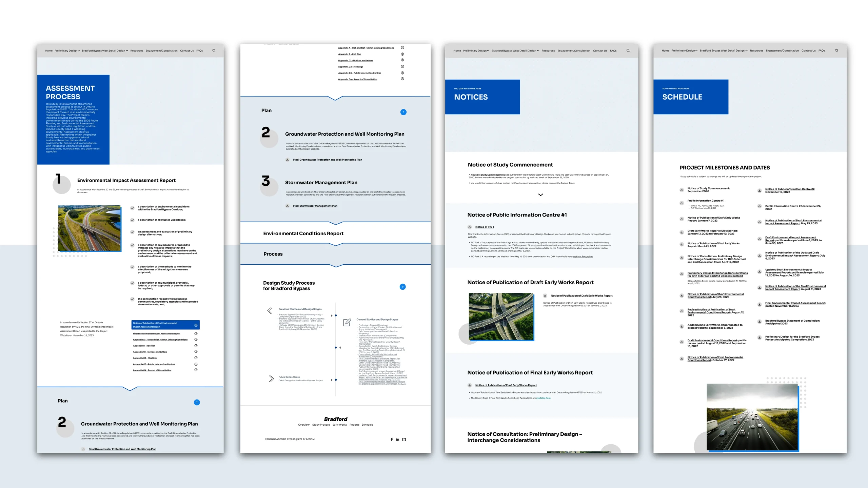868x488 pixels.
Task: Click download icon beside Final Stormwater Management Plan
Action: pos(288,206)
